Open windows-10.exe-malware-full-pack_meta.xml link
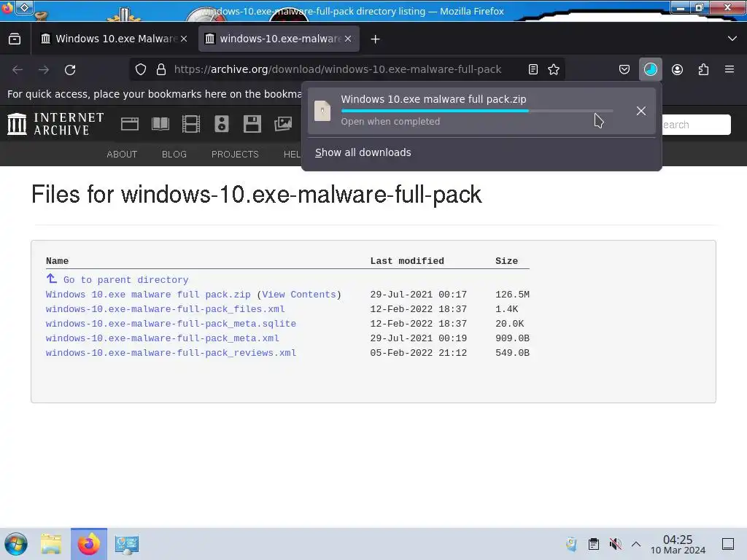Viewport: 747px width, 560px height. pos(163,338)
